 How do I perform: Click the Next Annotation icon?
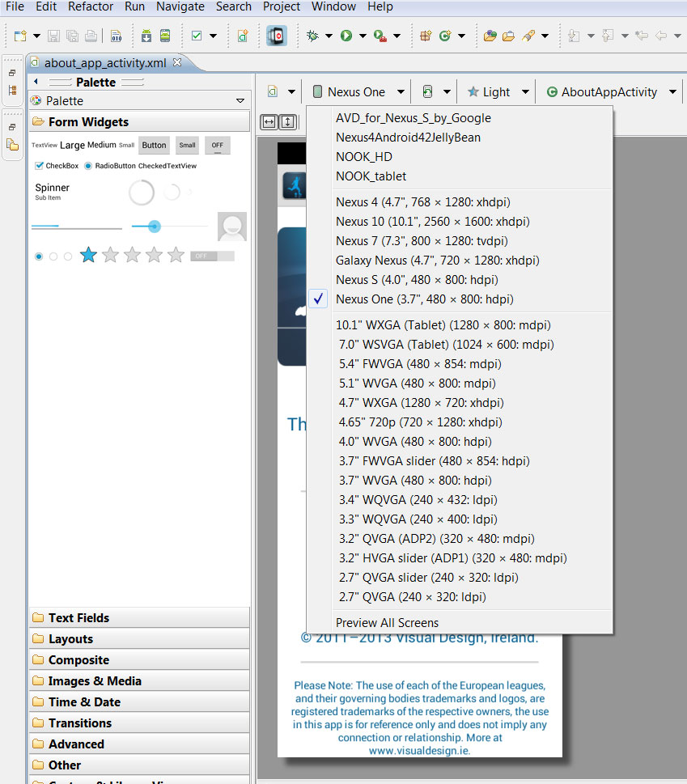point(574,36)
